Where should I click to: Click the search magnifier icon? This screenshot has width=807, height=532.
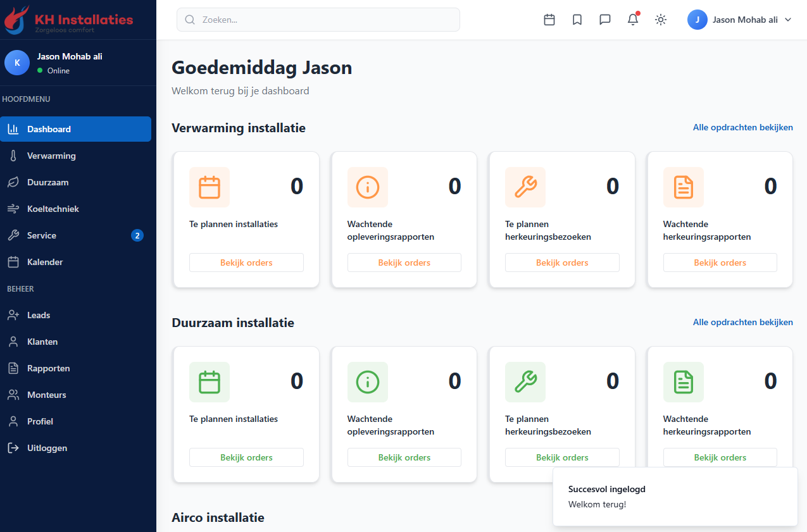[x=189, y=20]
